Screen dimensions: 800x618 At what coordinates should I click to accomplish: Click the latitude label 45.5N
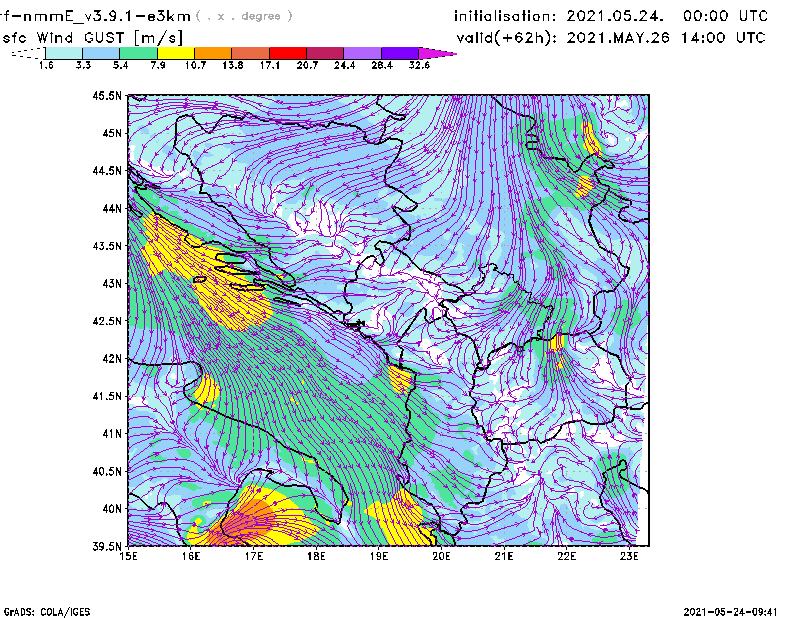pyautogui.click(x=107, y=95)
